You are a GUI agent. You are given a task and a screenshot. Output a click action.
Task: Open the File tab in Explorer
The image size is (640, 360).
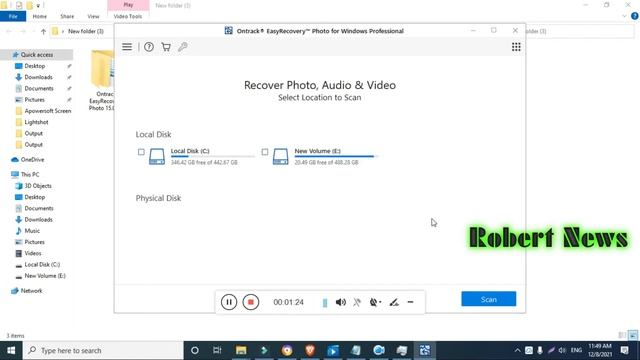[13, 16]
